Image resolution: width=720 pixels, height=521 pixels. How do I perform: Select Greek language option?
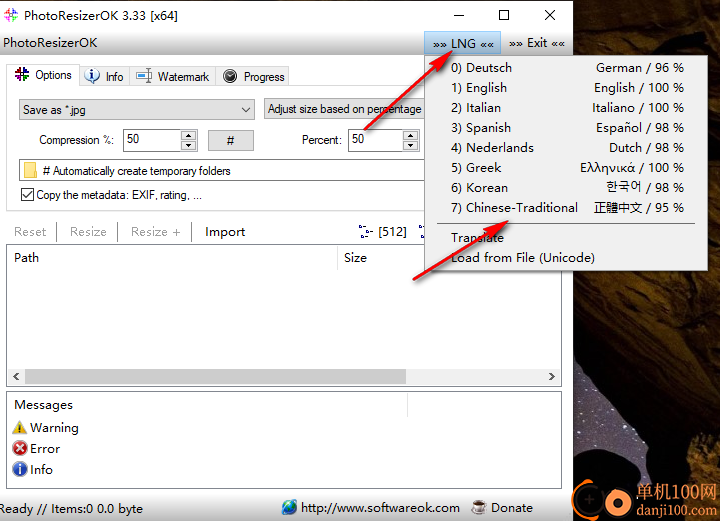click(567, 168)
